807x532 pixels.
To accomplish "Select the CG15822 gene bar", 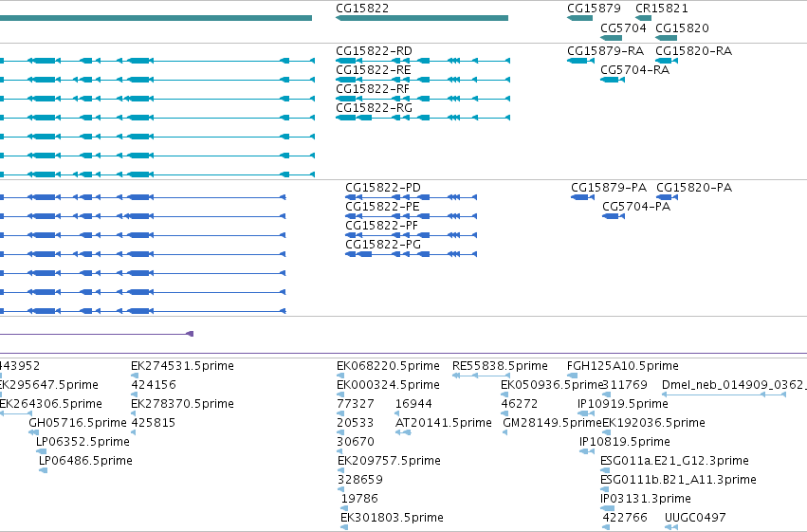I will coord(422,18).
